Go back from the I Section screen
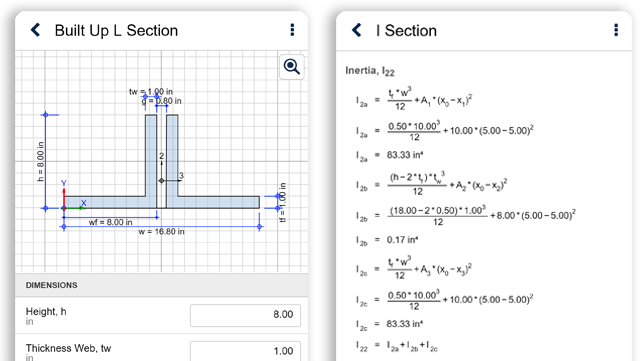 pyautogui.click(x=357, y=30)
